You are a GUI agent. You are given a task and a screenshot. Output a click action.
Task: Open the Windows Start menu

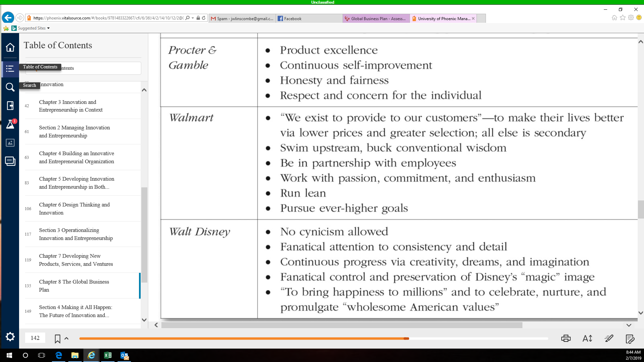pos(9,355)
